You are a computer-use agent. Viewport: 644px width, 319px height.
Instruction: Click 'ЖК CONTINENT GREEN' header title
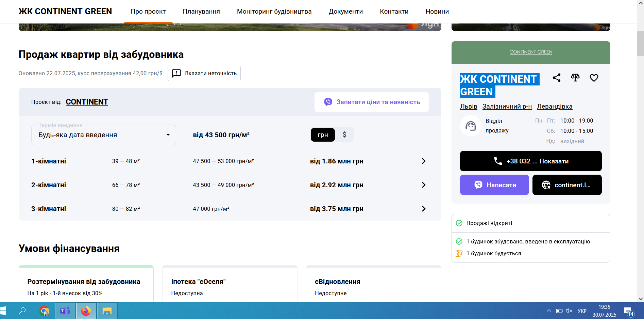tap(65, 12)
